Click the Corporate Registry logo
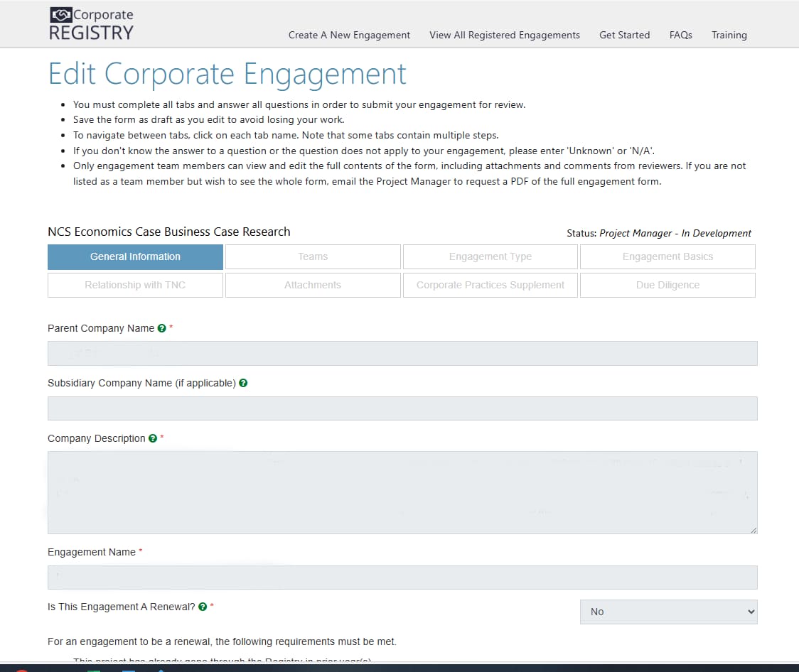Image resolution: width=799 pixels, height=672 pixels. click(x=91, y=24)
